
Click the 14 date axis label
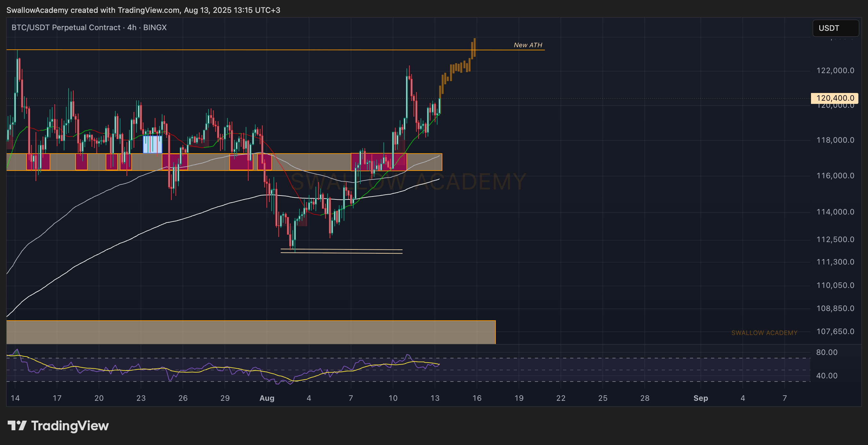pos(15,398)
